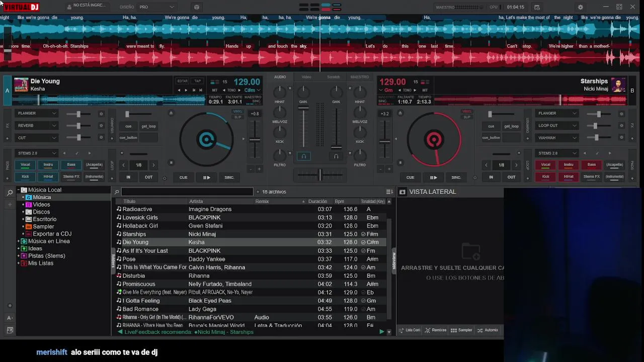Click the EDITAR button on deck A
Screen dimensions: 644x362
(x=182, y=81)
